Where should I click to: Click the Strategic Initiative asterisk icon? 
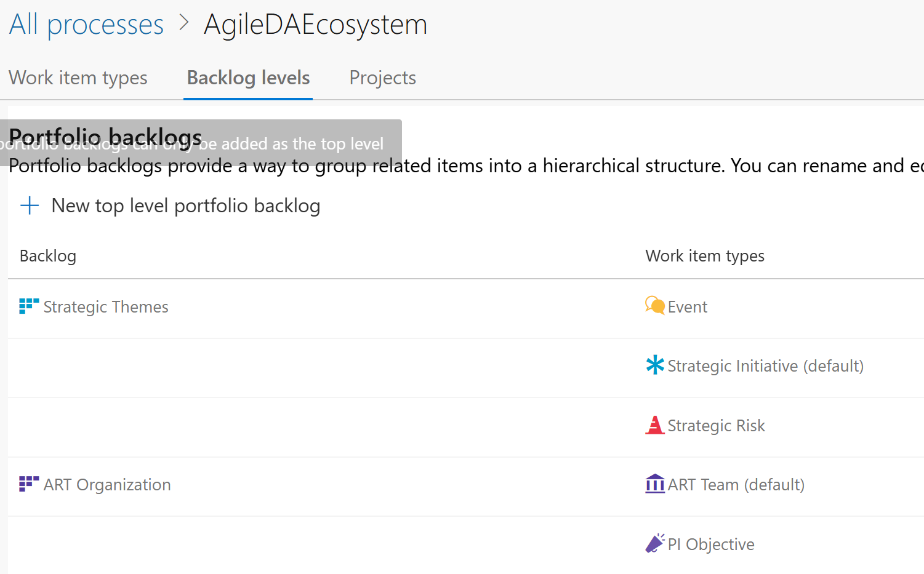[x=655, y=365]
